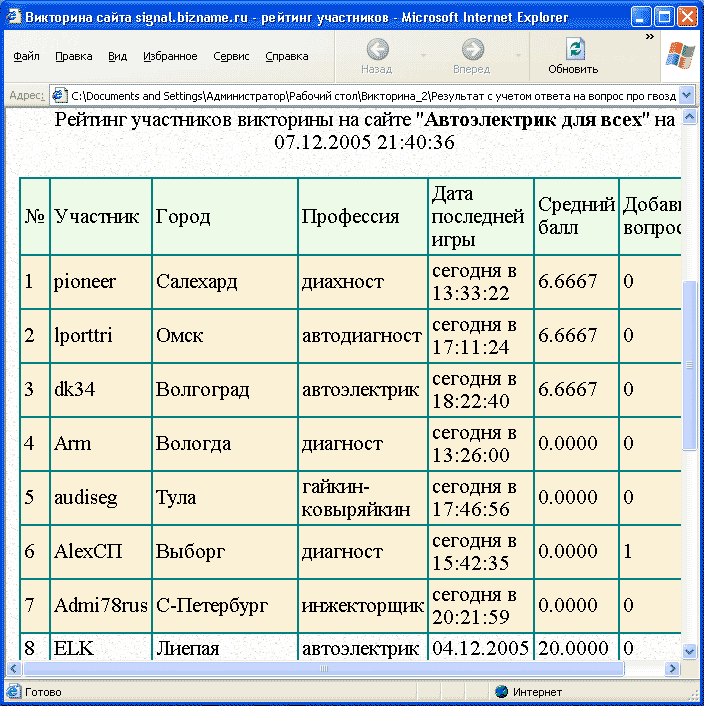This screenshot has width=704, height=706.
Task: Click participant name lporttri
Action: 83,335
